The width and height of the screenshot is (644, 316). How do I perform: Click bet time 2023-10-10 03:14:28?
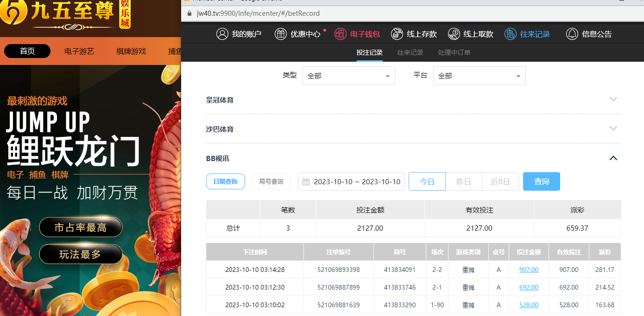(x=255, y=270)
